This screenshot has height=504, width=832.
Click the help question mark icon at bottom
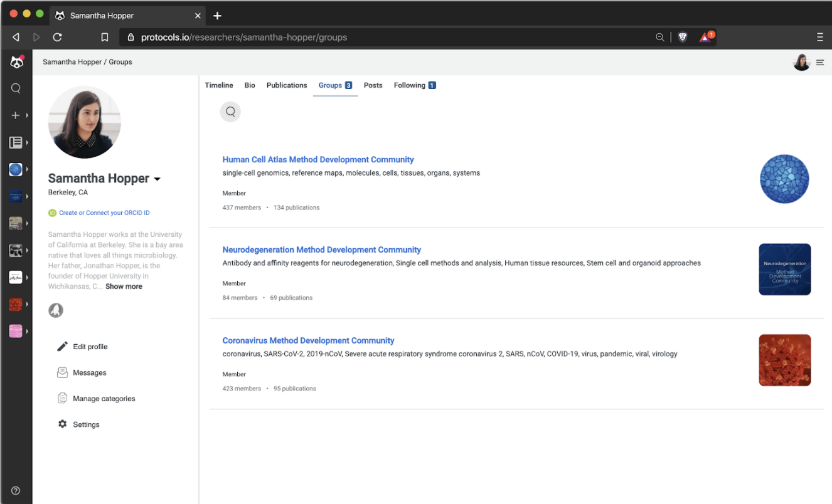pyautogui.click(x=16, y=490)
